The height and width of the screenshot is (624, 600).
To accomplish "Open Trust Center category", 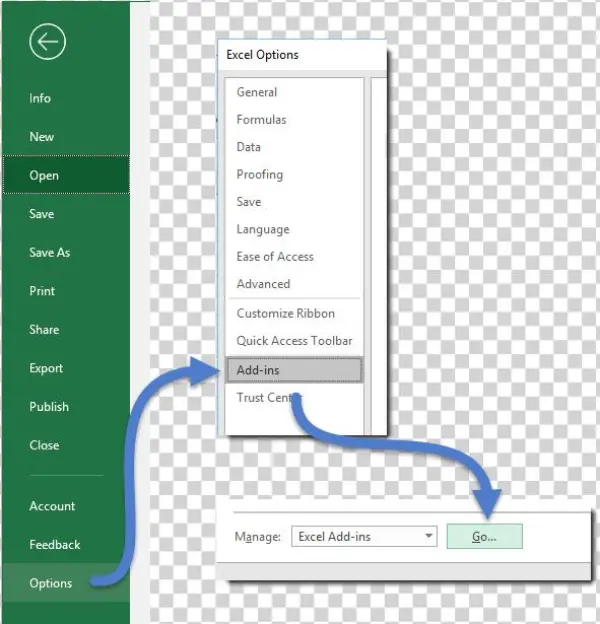I will 294,397.
